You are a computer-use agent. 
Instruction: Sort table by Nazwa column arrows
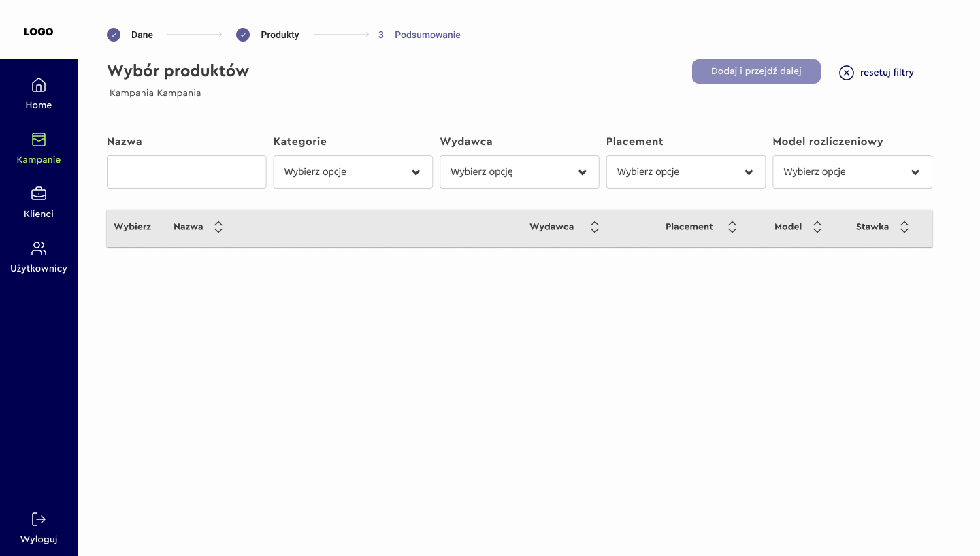coord(218,227)
